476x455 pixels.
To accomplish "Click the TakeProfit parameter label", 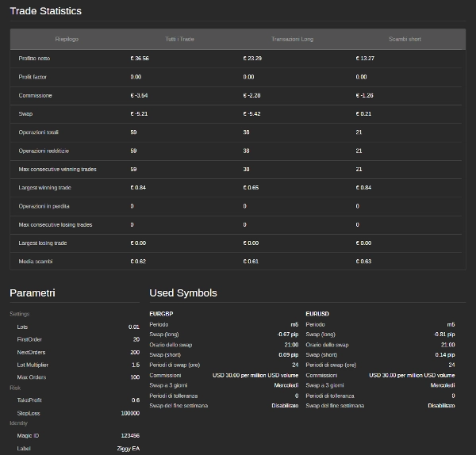I will (x=29, y=400).
